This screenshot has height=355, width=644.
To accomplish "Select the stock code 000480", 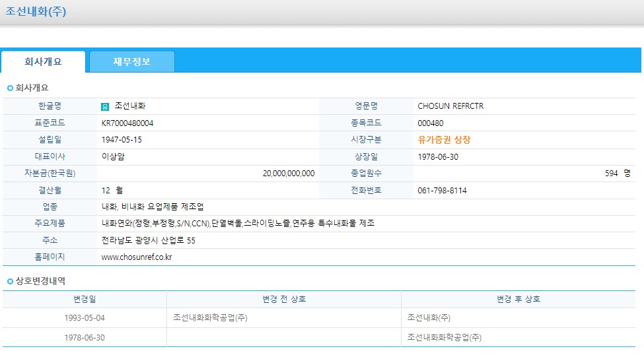I will pos(431,123).
